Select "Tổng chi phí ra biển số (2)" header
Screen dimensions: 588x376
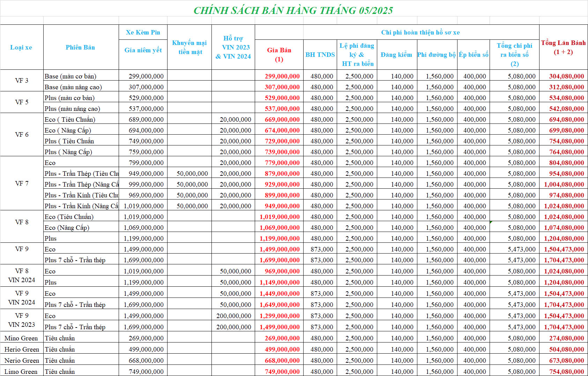515,55
